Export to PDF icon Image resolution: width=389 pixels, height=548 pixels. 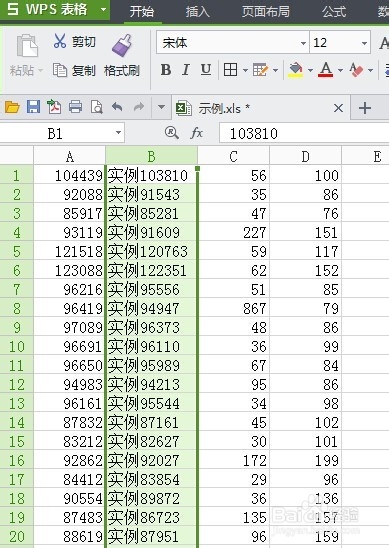(54, 107)
